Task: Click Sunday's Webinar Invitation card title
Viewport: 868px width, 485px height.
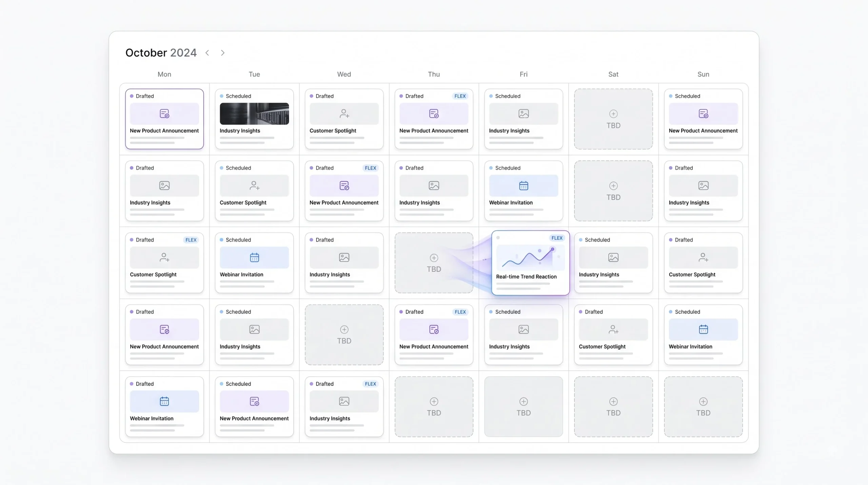Action: click(690, 346)
